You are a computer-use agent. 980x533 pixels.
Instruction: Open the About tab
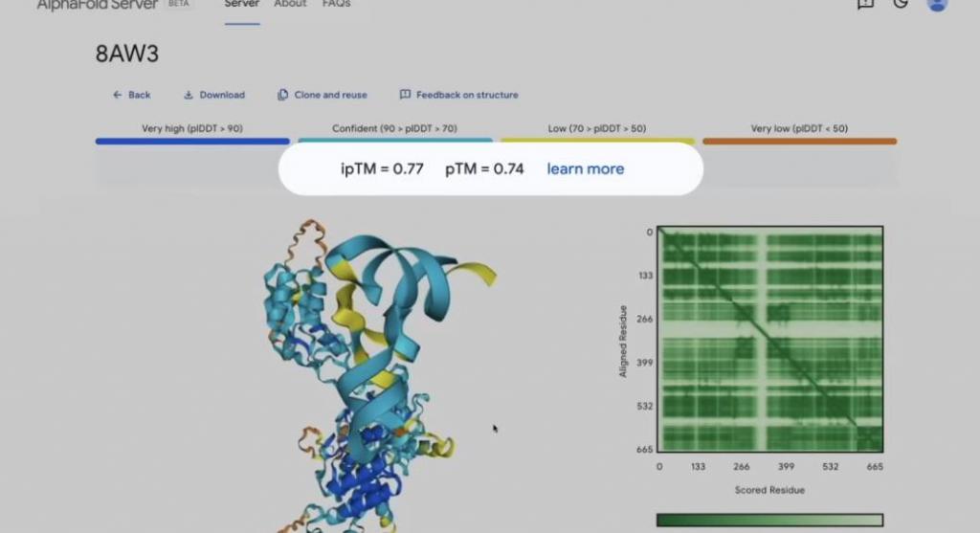pyautogui.click(x=290, y=5)
